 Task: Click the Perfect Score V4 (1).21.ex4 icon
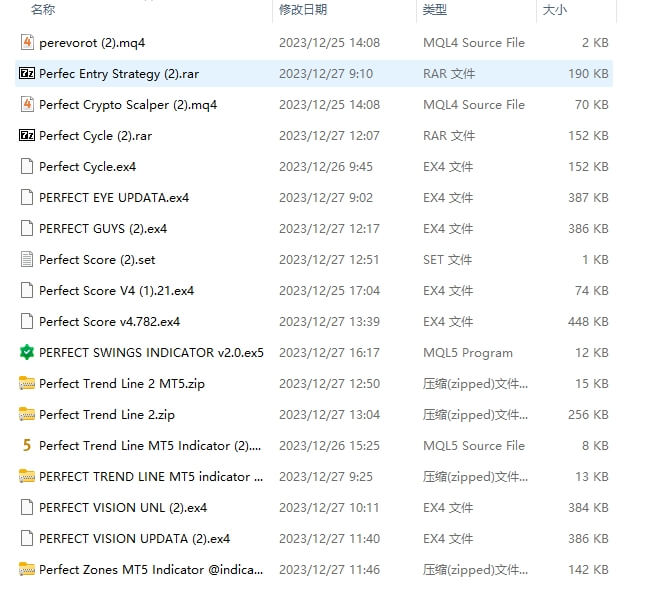coord(27,290)
